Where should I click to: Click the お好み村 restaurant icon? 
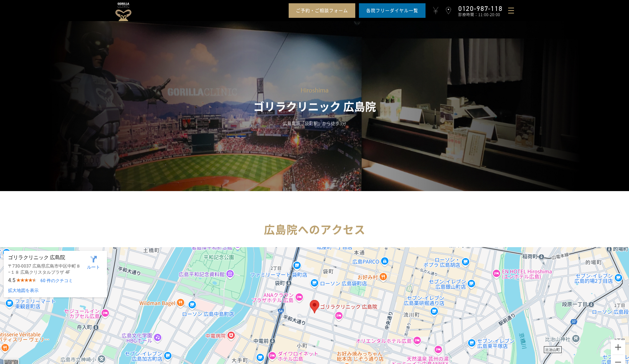click(x=383, y=277)
